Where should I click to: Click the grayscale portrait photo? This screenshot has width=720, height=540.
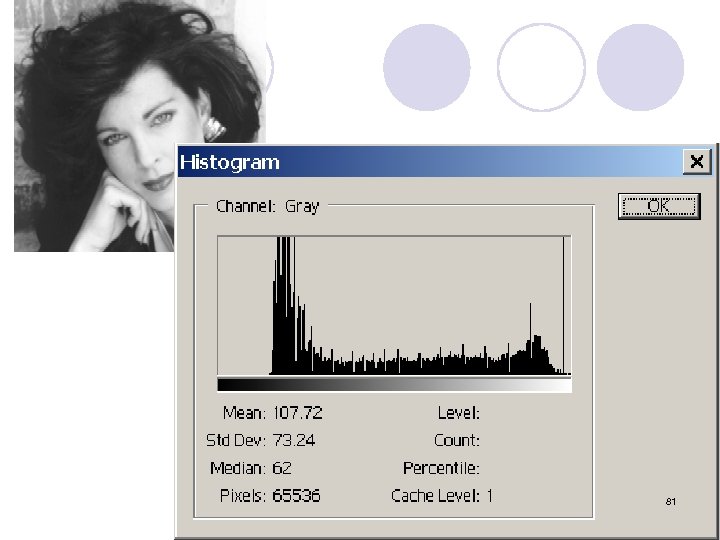click(140, 126)
